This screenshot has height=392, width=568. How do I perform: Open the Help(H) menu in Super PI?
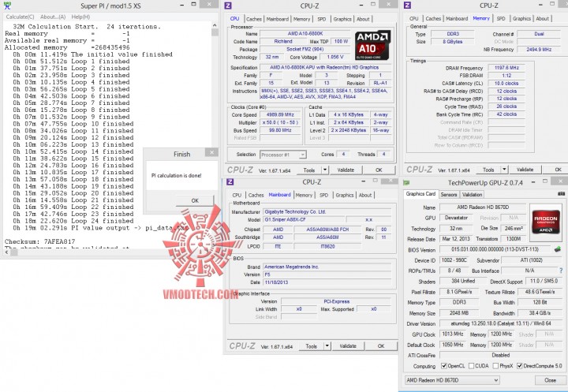[80, 17]
